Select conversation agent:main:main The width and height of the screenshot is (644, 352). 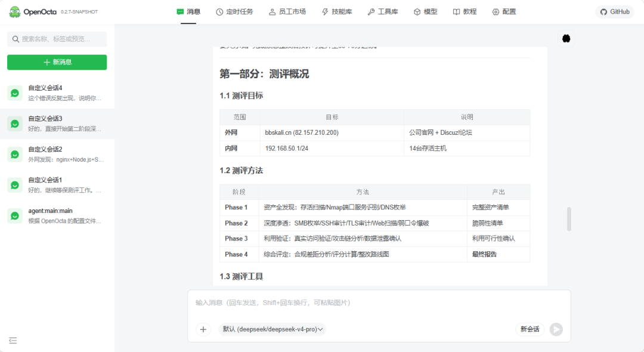[57, 216]
